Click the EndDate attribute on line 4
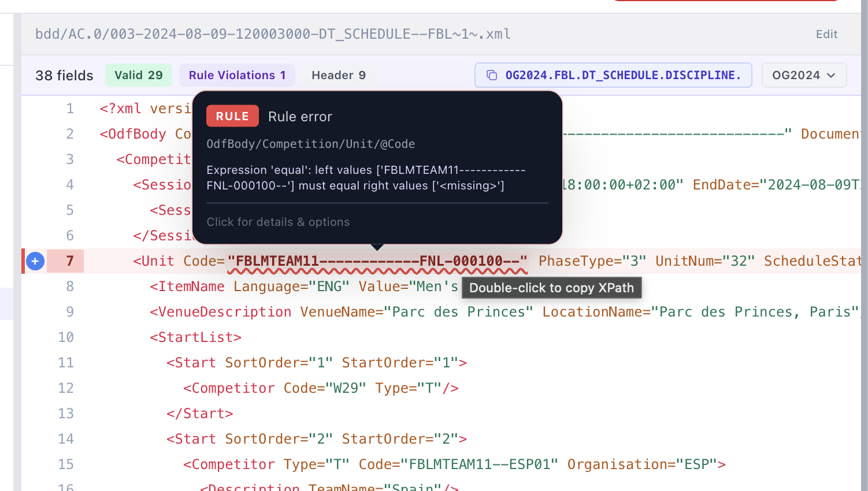Viewport: 868px width, 491px height. [776, 185]
